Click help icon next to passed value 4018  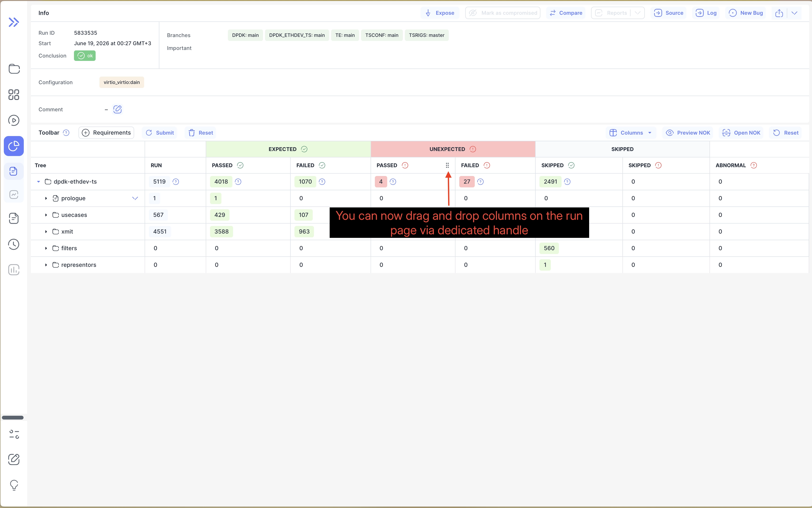[x=238, y=182]
